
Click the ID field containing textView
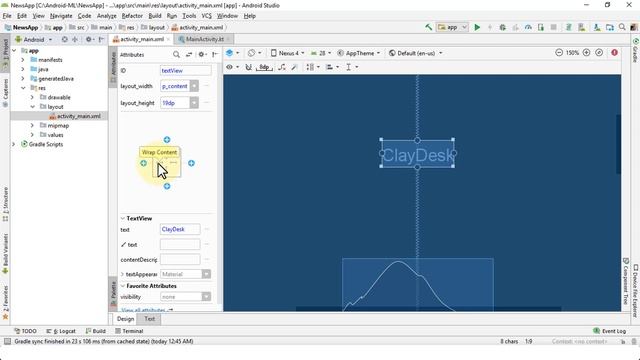185,71
